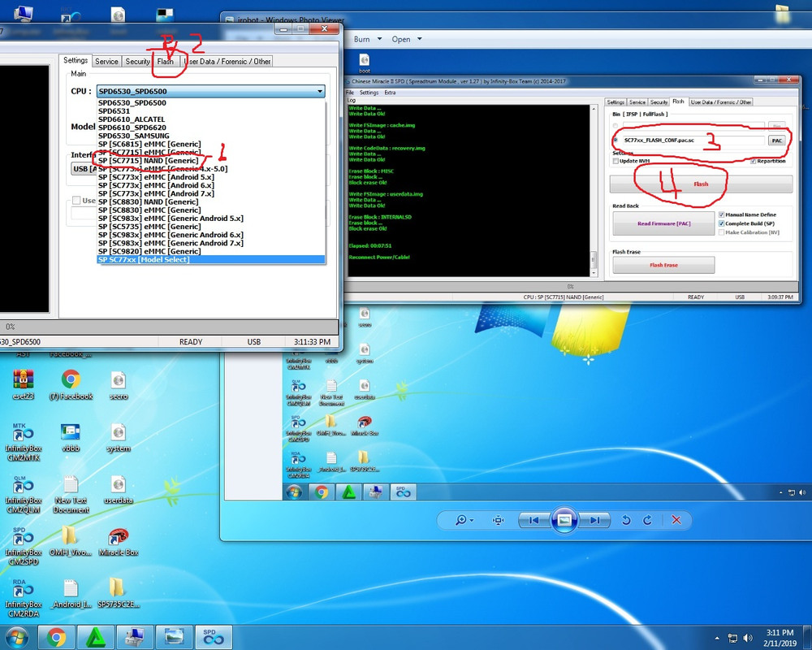The width and height of the screenshot is (812, 650).
Task: Select the userdata file icon
Action: [119, 488]
